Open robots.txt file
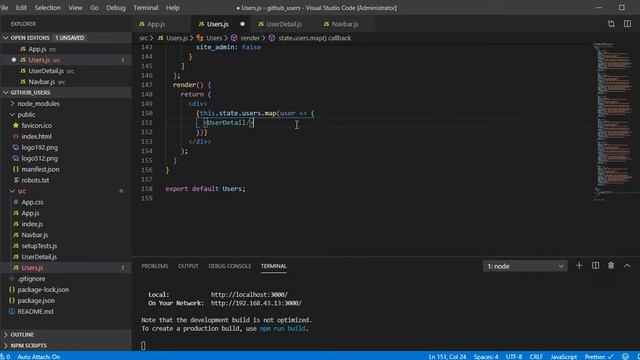 [35, 180]
